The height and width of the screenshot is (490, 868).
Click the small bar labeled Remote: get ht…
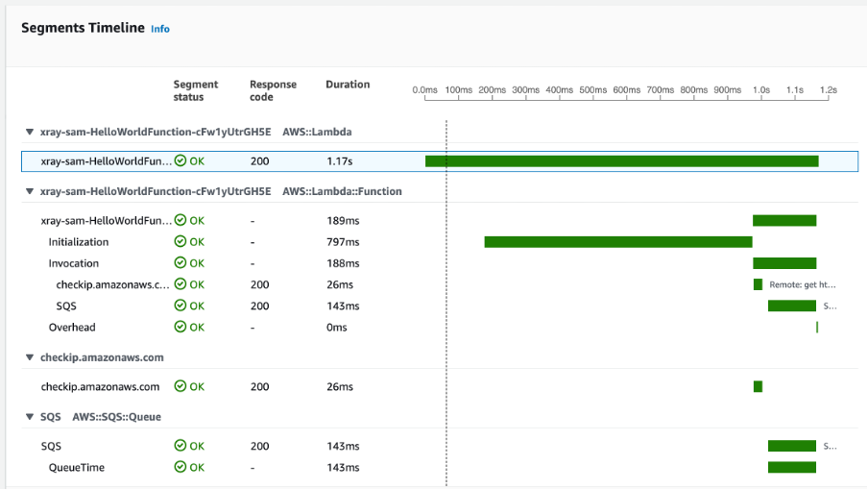758,284
